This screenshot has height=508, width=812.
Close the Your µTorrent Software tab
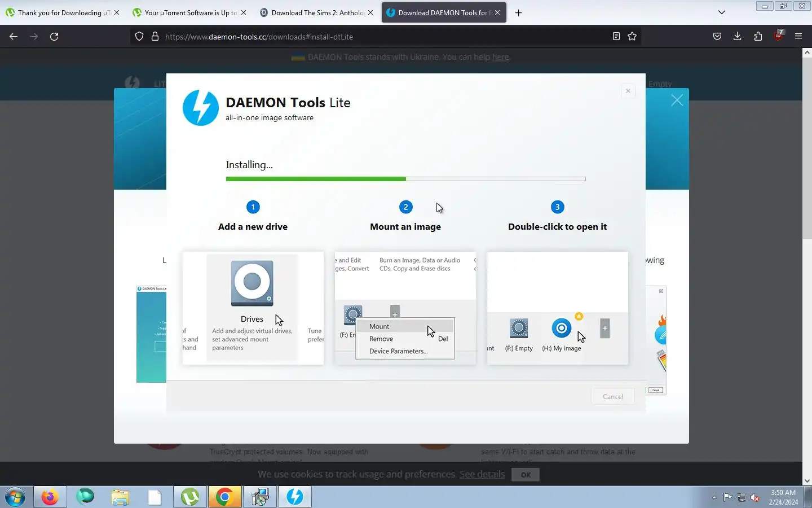point(244,12)
